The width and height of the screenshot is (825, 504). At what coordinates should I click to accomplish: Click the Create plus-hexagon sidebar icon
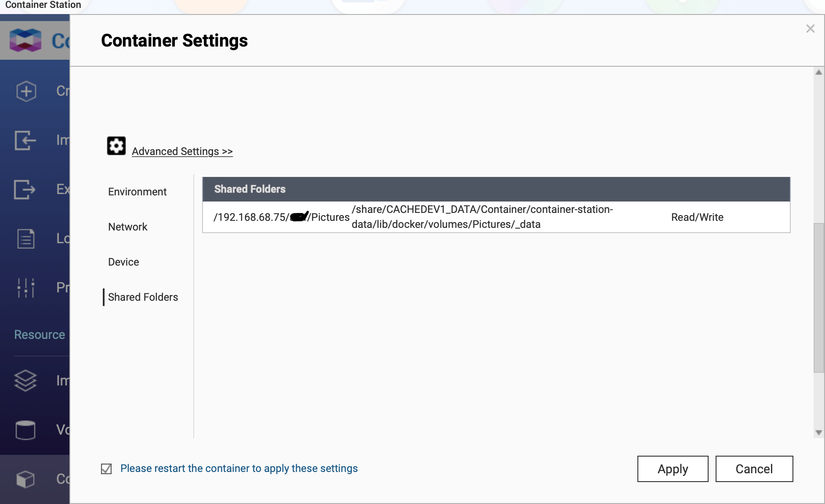[x=26, y=91]
